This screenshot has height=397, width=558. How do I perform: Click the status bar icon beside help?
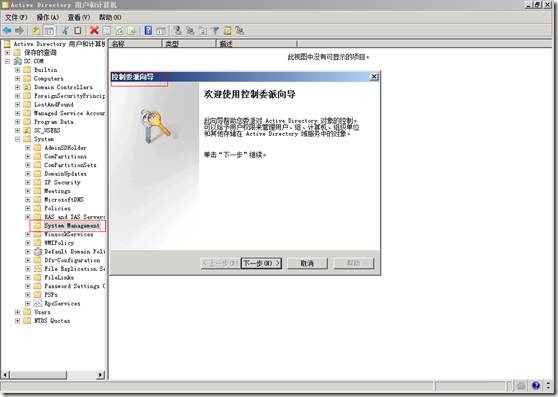(521, 386)
